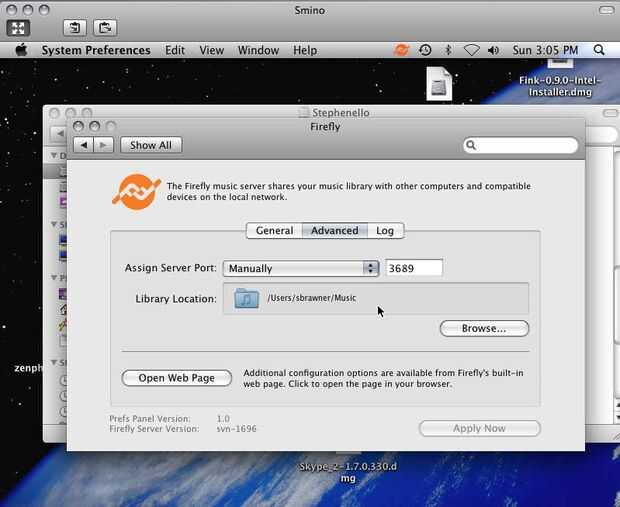Click the Music folder icon in Library Location

coord(246,299)
